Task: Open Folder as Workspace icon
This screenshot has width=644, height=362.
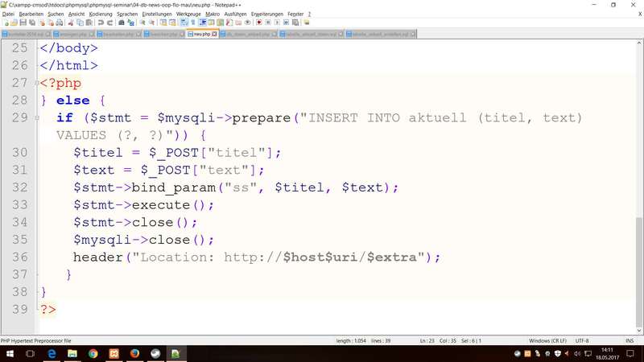Action: 238,23
